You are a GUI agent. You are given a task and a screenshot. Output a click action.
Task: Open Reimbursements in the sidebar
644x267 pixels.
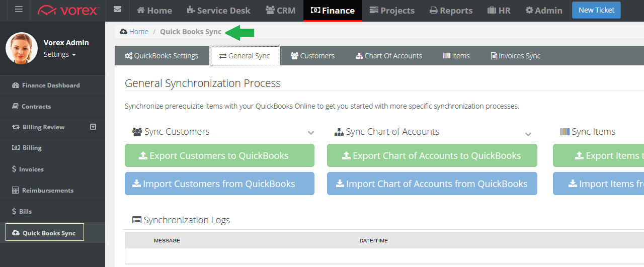[x=47, y=191]
